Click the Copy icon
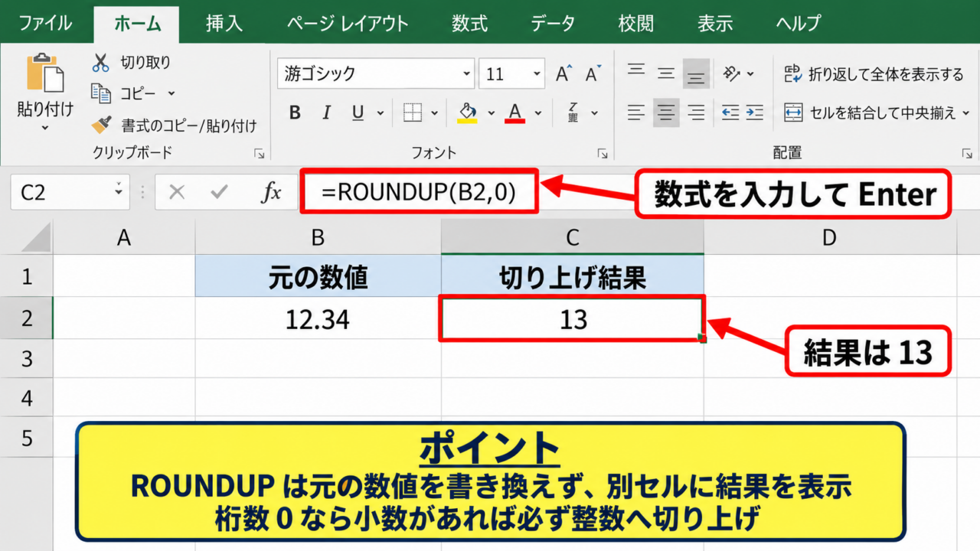Image resolution: width=980 pixels, height=551 pixels. coord(101,93)
